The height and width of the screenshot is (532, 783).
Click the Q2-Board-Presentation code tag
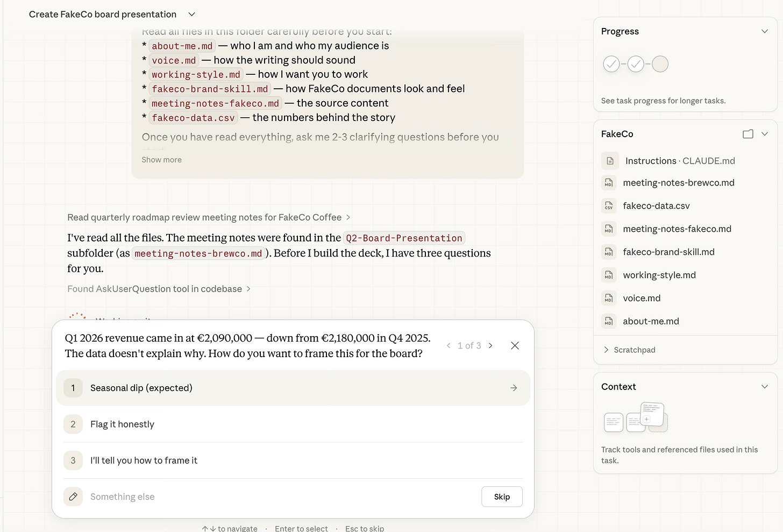pos(404,238)
